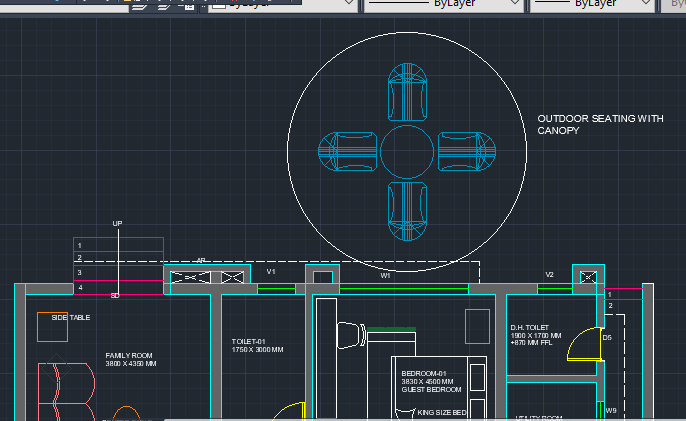
Task: Click the D.H. TOILET label
Action: tap(529, 327)
